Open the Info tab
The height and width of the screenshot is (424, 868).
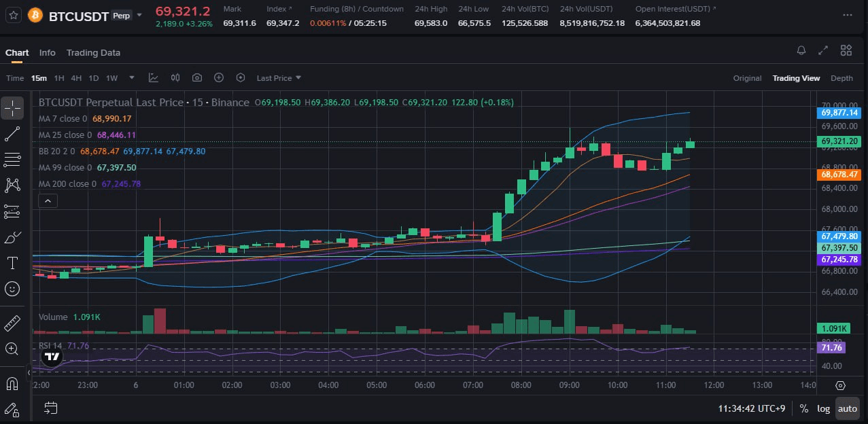[47, 52]
